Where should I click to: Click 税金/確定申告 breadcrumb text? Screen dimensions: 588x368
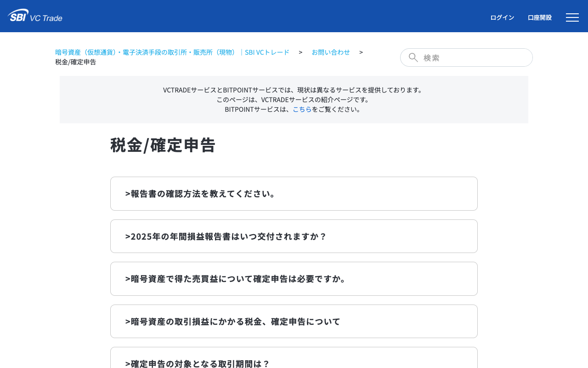click(x=76, y=62)
